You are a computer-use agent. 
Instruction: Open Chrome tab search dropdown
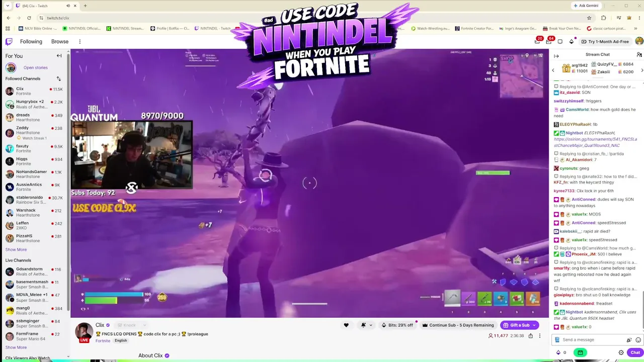point(7,6)
